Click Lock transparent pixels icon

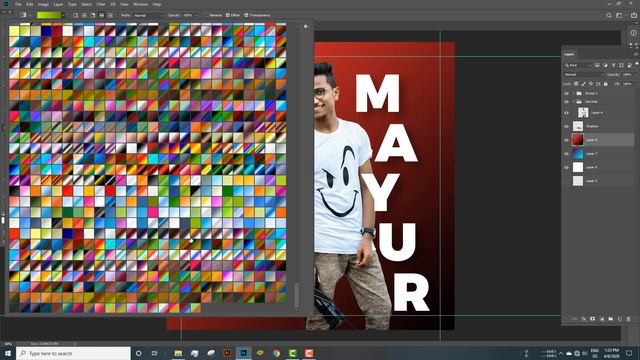tap(576, 84)
